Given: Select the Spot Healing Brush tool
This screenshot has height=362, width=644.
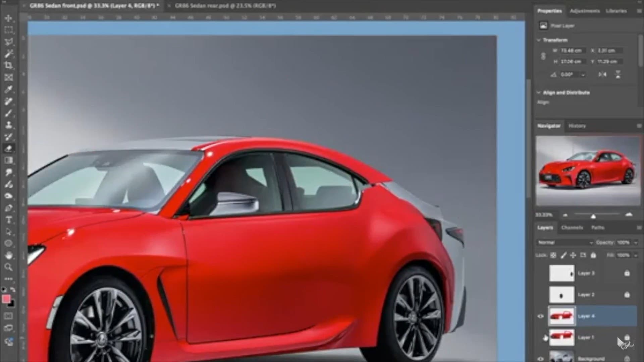Looking at the screenshot, I should [x=9, y=101].
